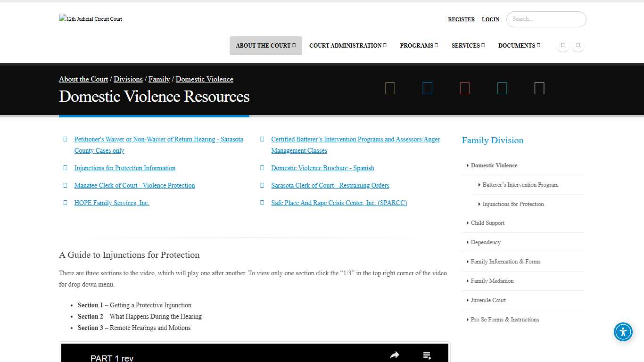Open the Court Administration menu

[347, 45]
